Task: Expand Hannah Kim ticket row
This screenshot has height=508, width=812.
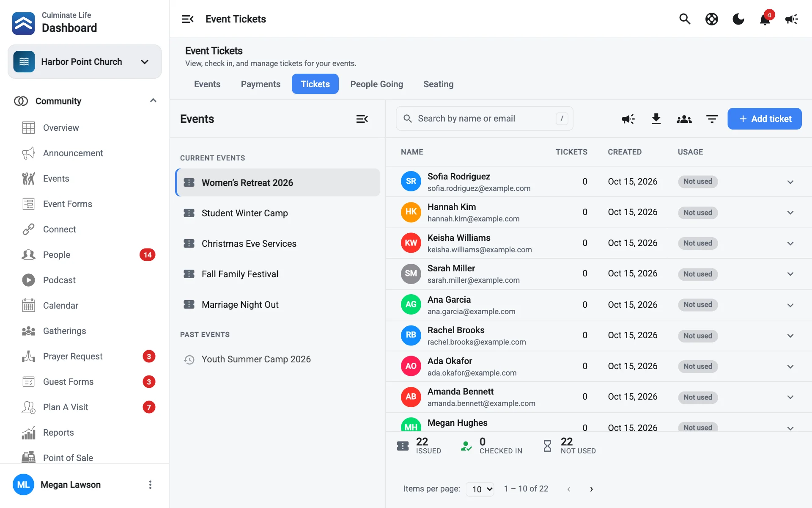Action: pyautogui.click(x=790, y=213)
